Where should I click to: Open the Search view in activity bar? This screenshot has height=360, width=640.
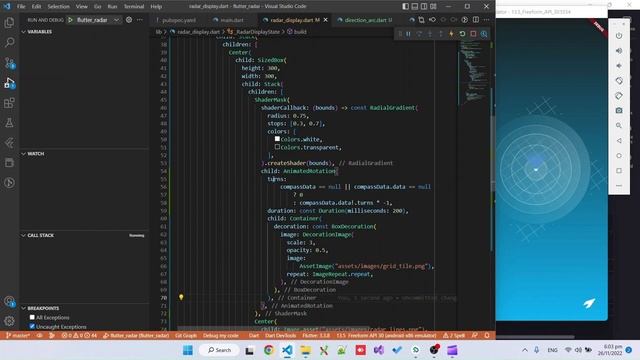tap(9, 42)
